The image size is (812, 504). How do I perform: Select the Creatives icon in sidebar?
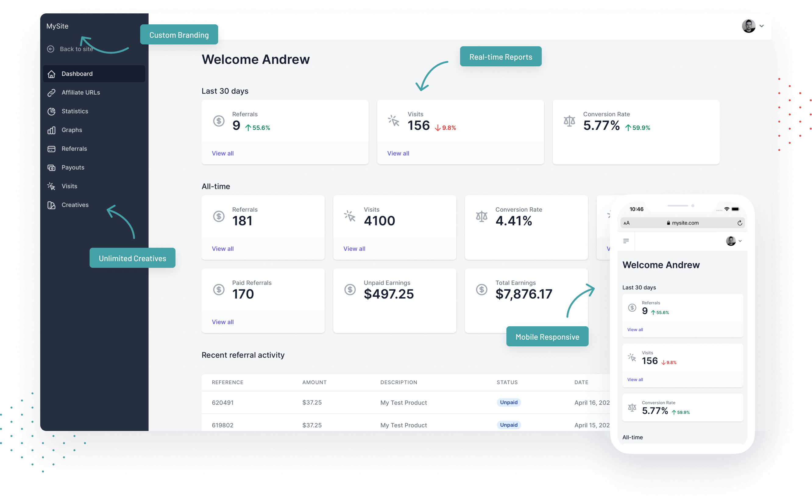(52, 205)
